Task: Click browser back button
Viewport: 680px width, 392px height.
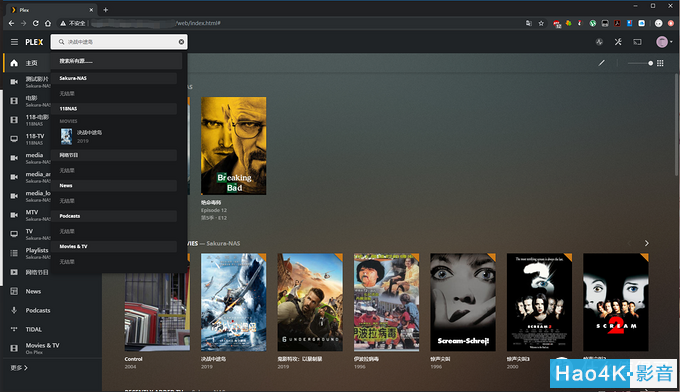Action: tap(11, 23)
